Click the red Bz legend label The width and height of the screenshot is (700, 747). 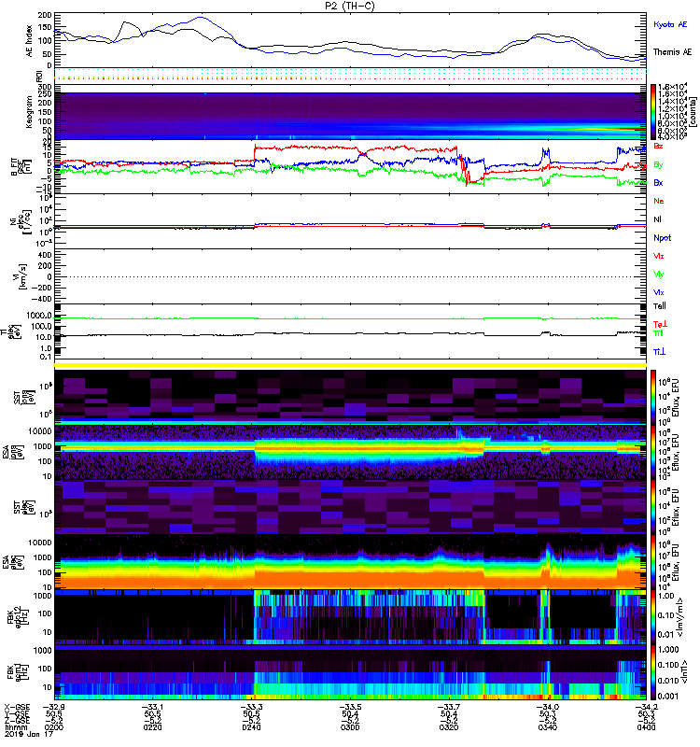pyautogui.click(x=658, y=147)
